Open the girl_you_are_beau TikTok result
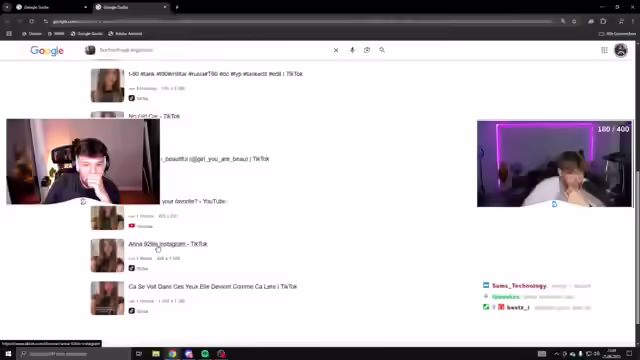Viewport: 640px width, 360px height. pyautogui.click(x=216, y=159)
